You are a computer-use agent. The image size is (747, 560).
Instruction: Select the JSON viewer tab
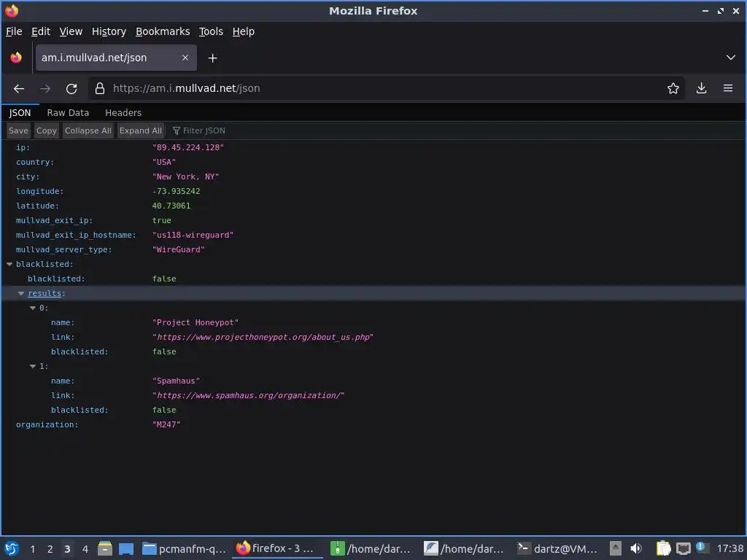coord(20,113)
